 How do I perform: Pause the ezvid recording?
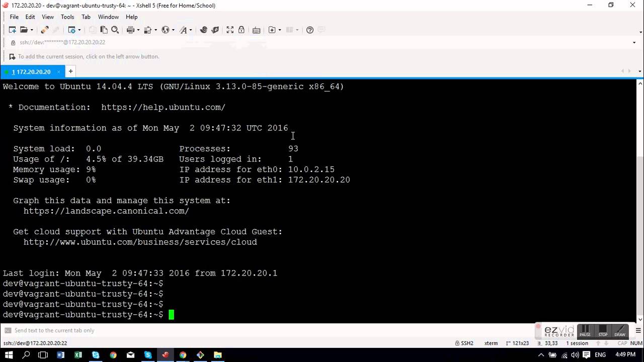[585, 331]
